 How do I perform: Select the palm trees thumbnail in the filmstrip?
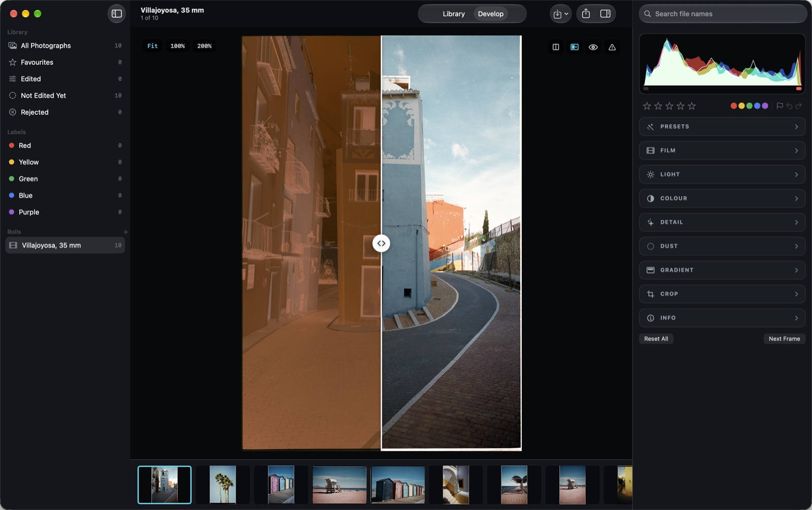(223, 485)
